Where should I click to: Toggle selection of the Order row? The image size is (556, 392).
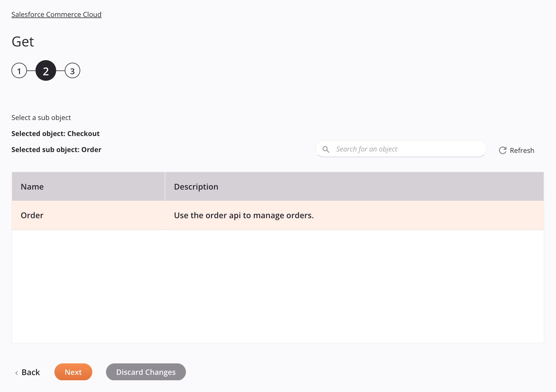pyautogui.click(x=278, y=215)
